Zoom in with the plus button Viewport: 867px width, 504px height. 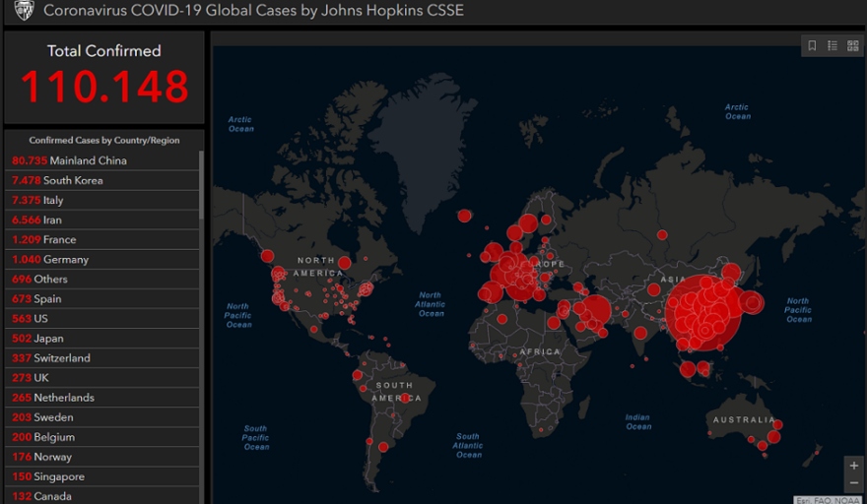[x=853, y=466]
